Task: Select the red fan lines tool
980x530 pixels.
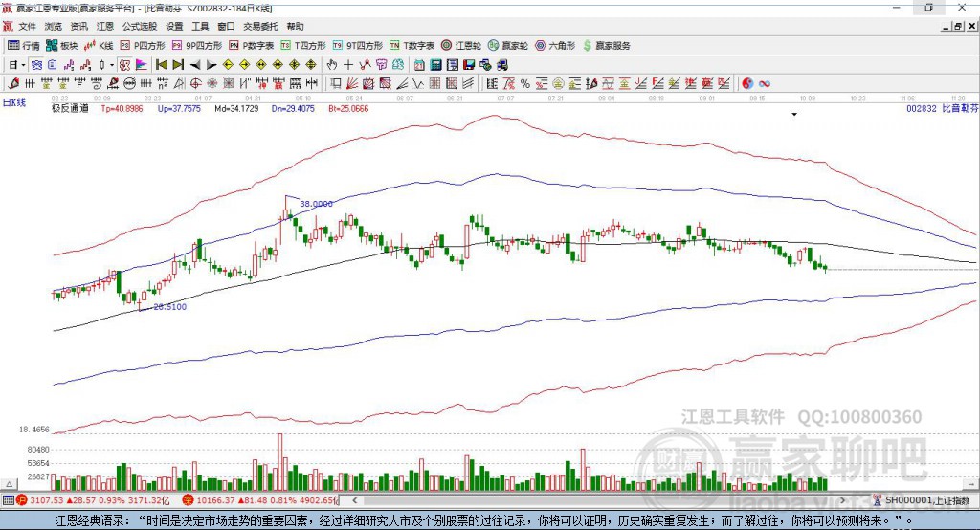Action: [x=352, y=84]
